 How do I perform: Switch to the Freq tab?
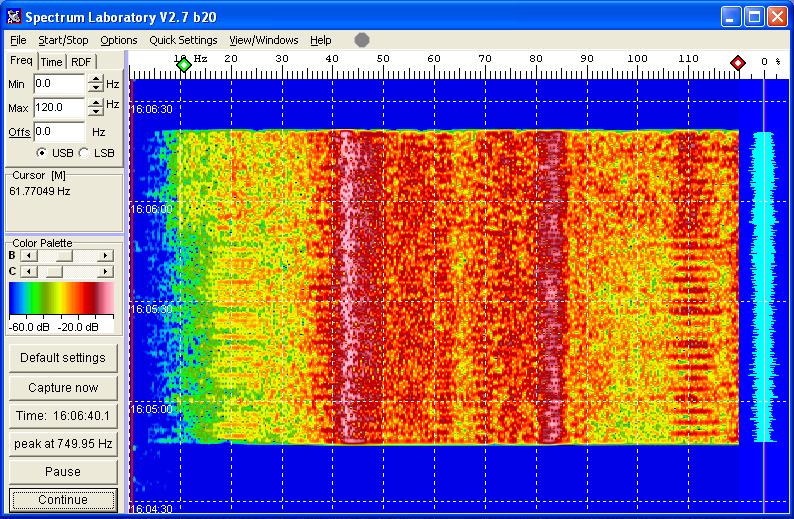[21, 60]
